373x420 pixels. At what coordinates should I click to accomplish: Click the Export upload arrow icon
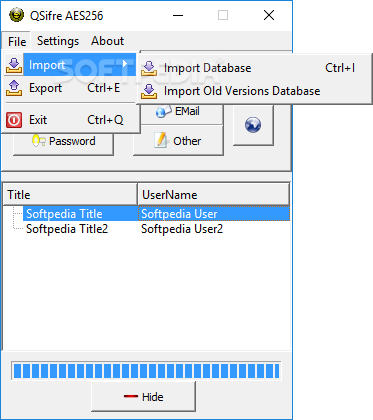[x=14, y=88]
